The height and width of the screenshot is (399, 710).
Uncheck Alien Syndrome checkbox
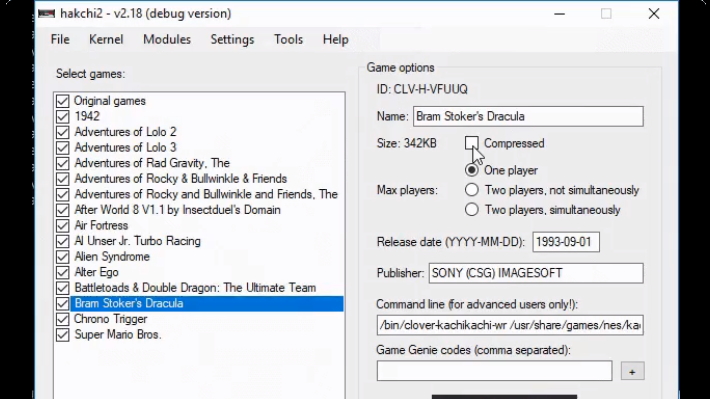62,257
